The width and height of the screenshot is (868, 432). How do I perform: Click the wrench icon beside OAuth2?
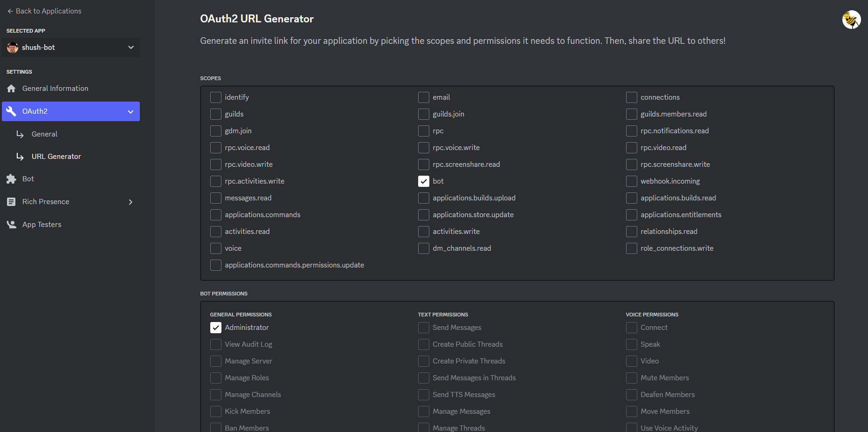point(11,111)
